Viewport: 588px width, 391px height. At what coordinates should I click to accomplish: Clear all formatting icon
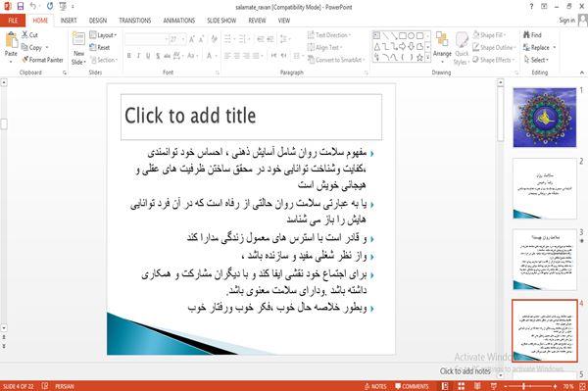pyautogui.click(x=214, y=39)
